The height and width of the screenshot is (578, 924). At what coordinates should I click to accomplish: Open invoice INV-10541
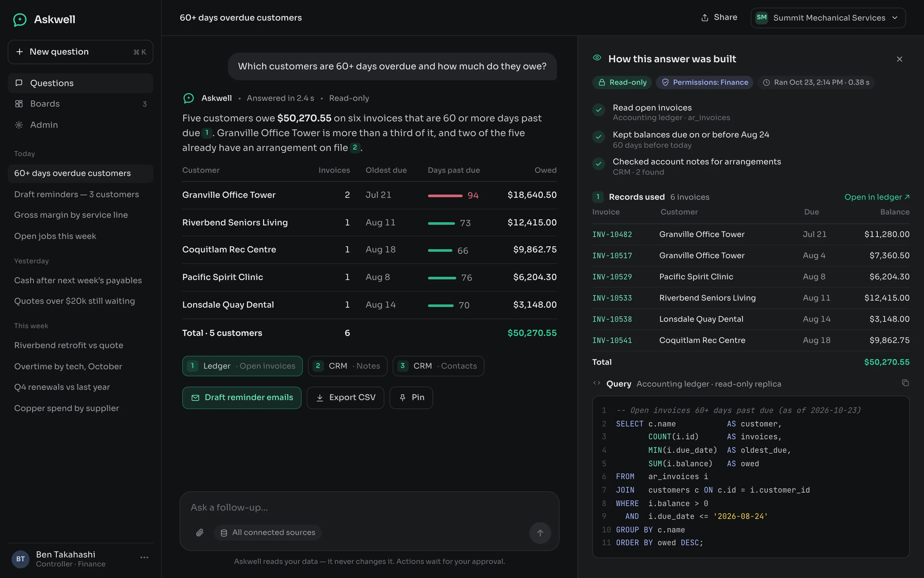[612, 341]
